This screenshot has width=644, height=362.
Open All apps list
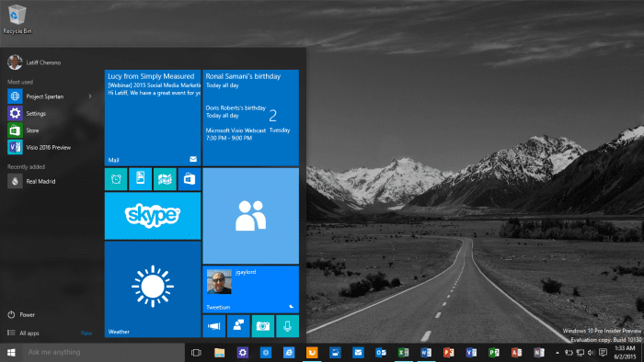29,333
